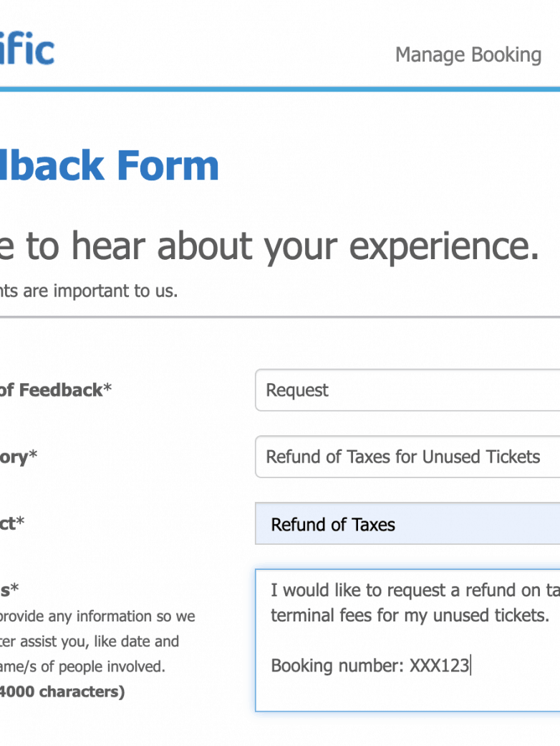Click the Category field label
560x746 pixels.
coord(17,457)
